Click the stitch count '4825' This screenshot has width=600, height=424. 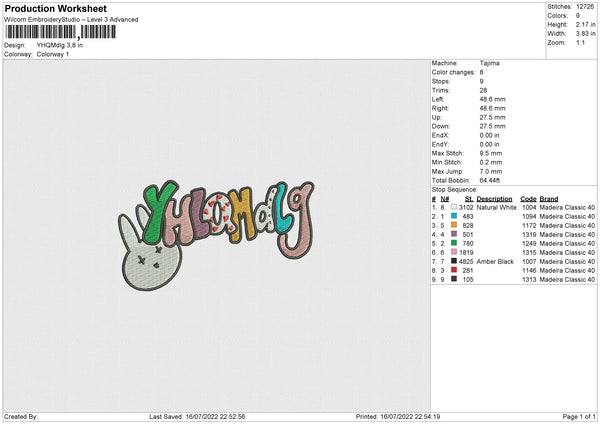(x=466, y=261)
